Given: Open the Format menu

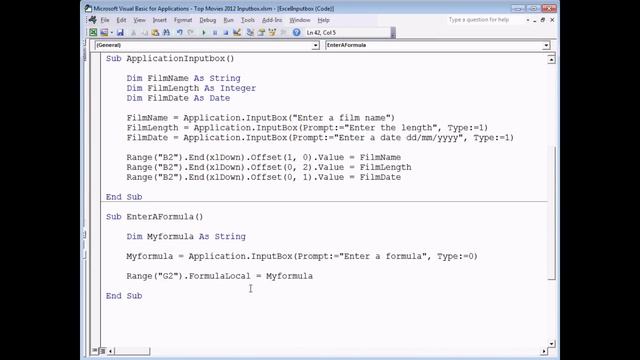Looking at the screenshot, I should [183, 20].
